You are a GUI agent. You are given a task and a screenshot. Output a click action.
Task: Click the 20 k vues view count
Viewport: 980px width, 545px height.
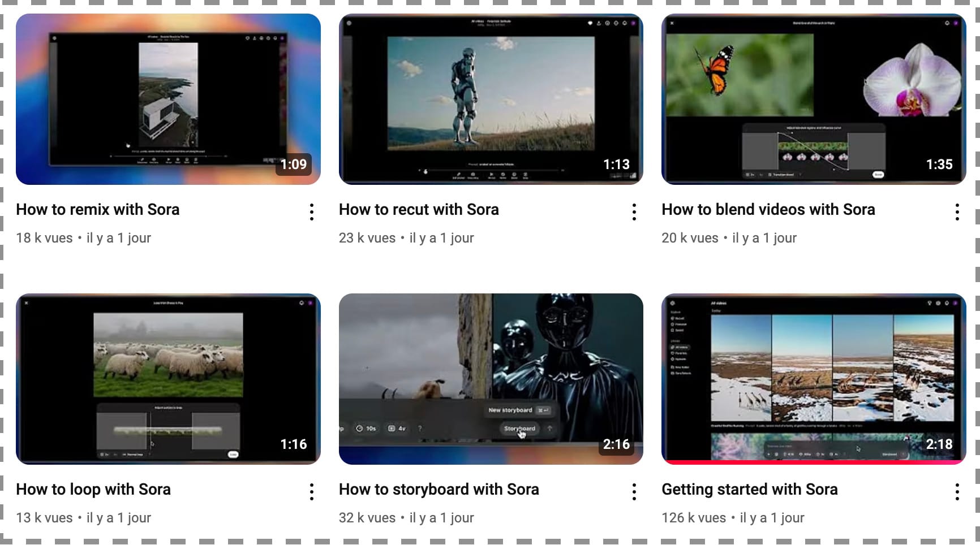[690, 238]
